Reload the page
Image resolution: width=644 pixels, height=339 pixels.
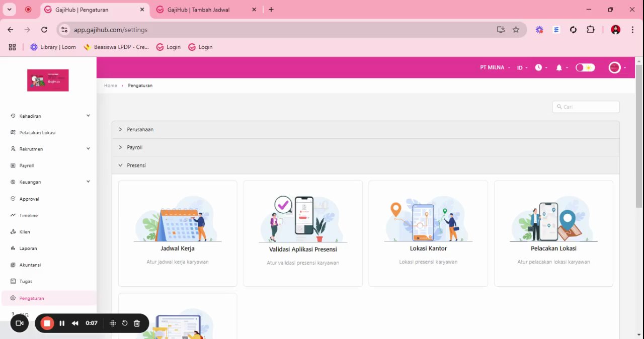click(x=44, y=30)
